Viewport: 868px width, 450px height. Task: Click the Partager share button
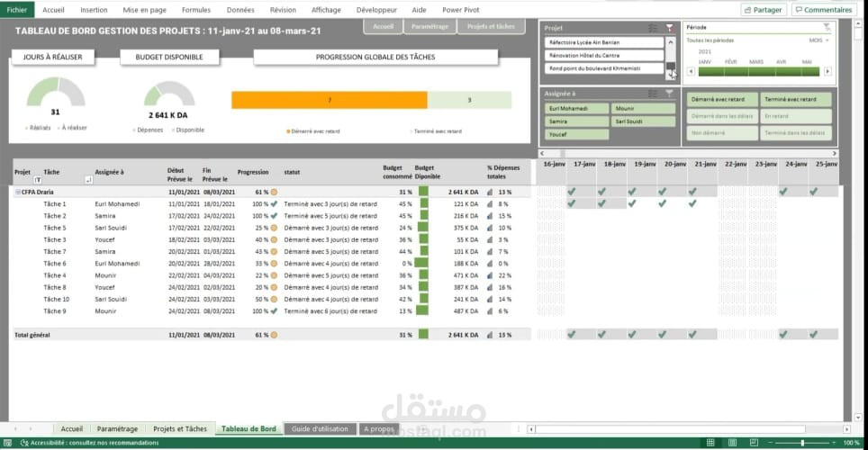(764, 10)
